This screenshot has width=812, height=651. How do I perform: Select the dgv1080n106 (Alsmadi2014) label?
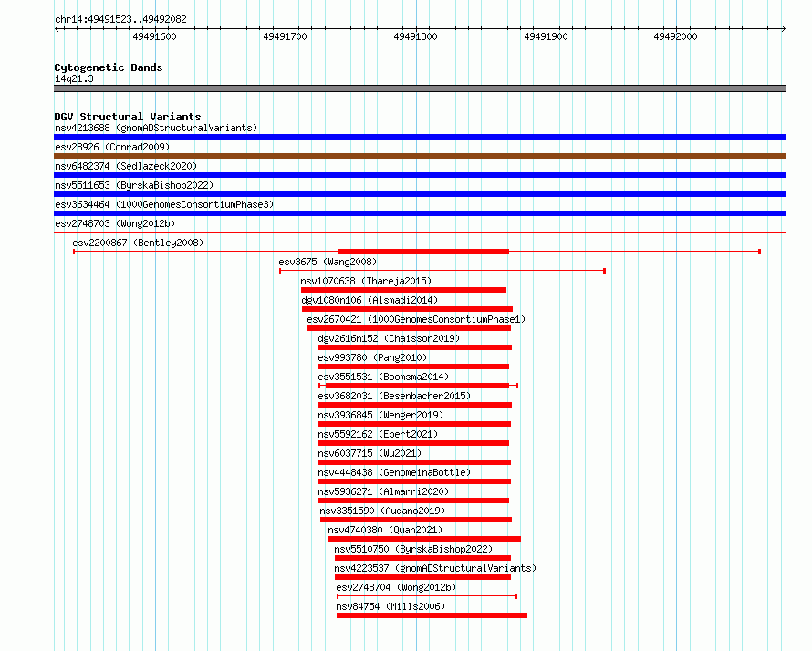click(x=370, y=300)
